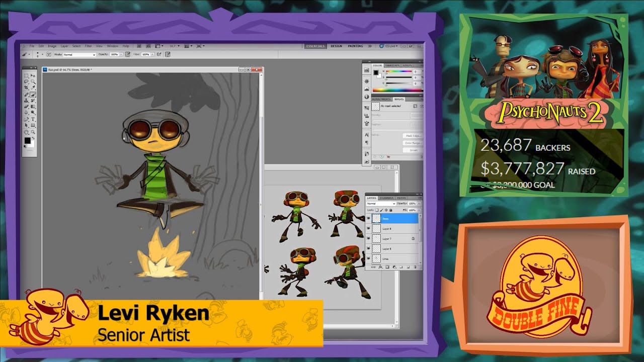Image resolution: width=644 pixels, height=362 pixels.
Task: Open the File menu
Action: point(32,46)
